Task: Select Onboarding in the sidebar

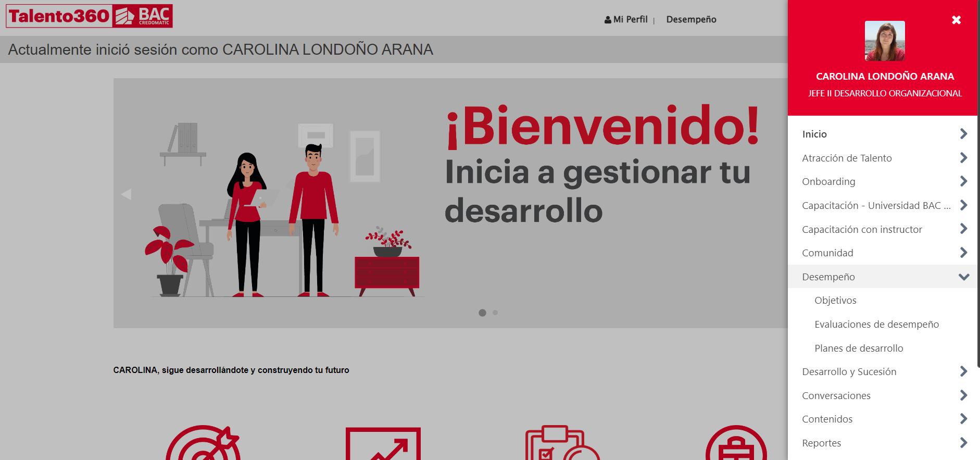Action: (x=828, y=182)
